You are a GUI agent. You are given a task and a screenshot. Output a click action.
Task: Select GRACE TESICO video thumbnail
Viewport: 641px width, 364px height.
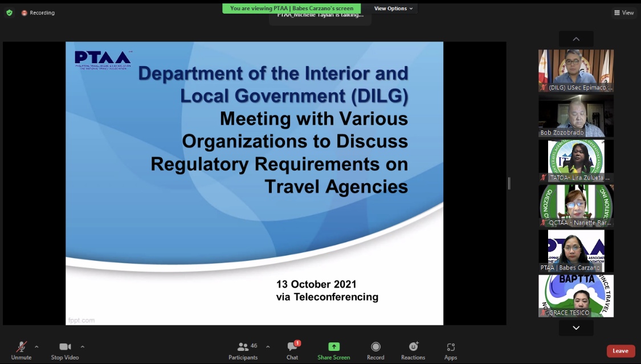point(576,296)
